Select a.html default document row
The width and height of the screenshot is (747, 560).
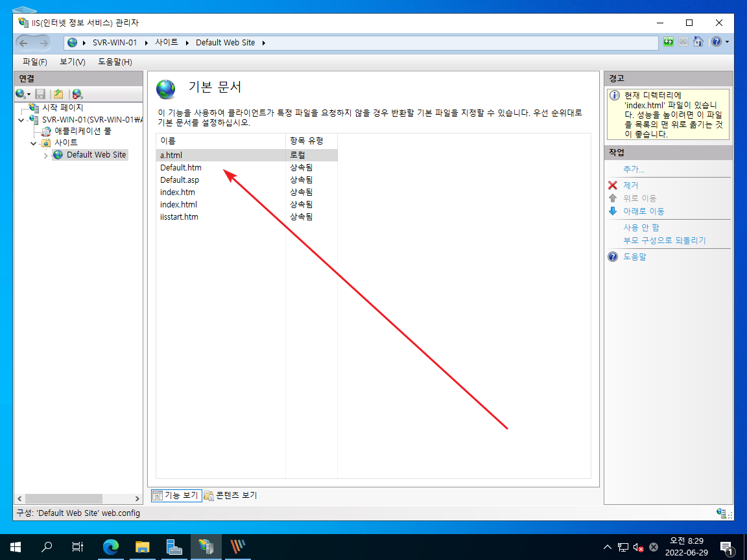pyautogui.click(x=247, y=156)
